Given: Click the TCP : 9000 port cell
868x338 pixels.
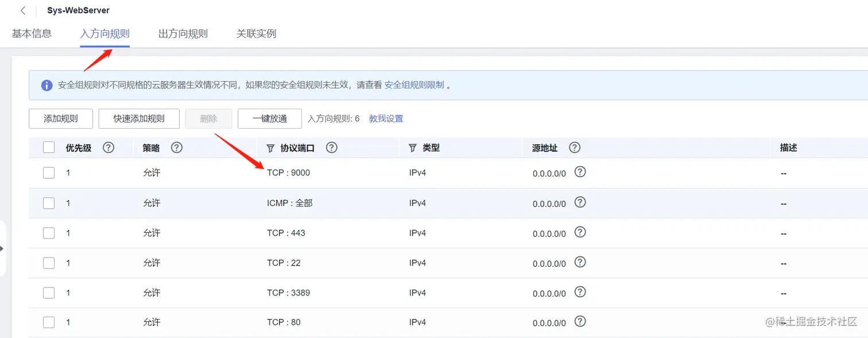Looking at the screenshot, I should pyautogui.click(x=288, y=172).
